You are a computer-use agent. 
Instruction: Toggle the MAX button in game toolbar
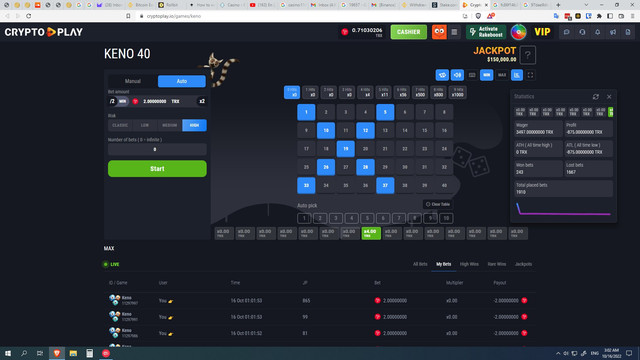502,75
